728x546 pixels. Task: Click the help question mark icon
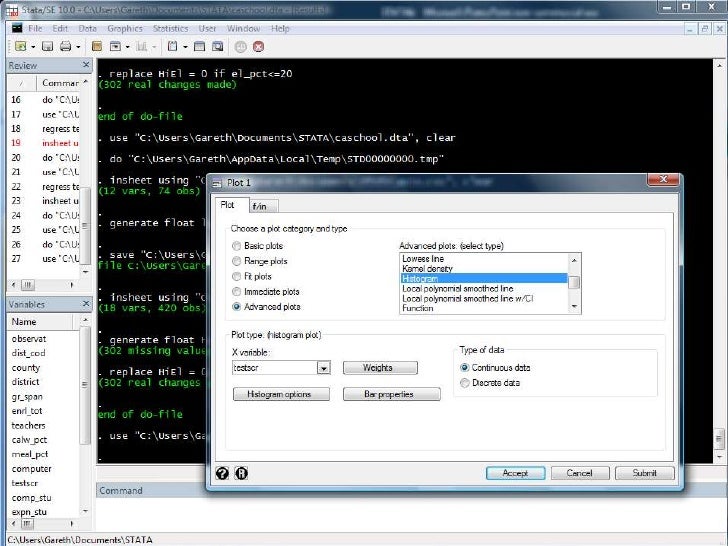222,473
